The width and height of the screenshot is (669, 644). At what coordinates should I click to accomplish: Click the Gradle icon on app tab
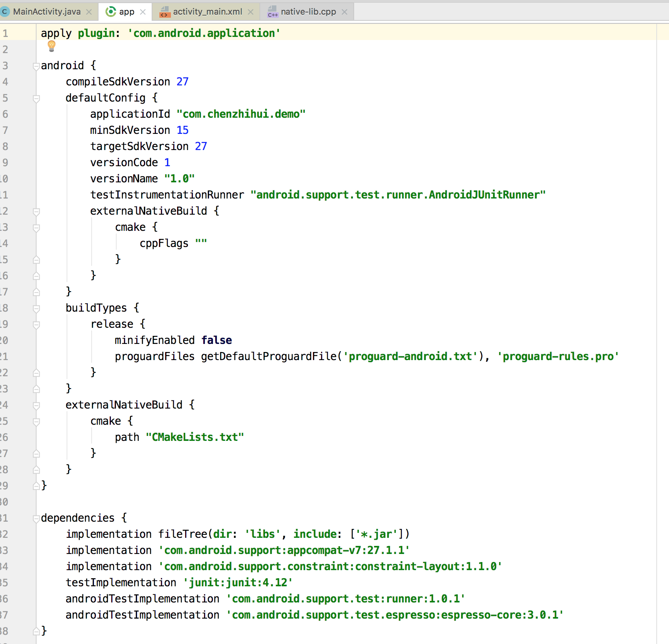click(x=111, y=12)
